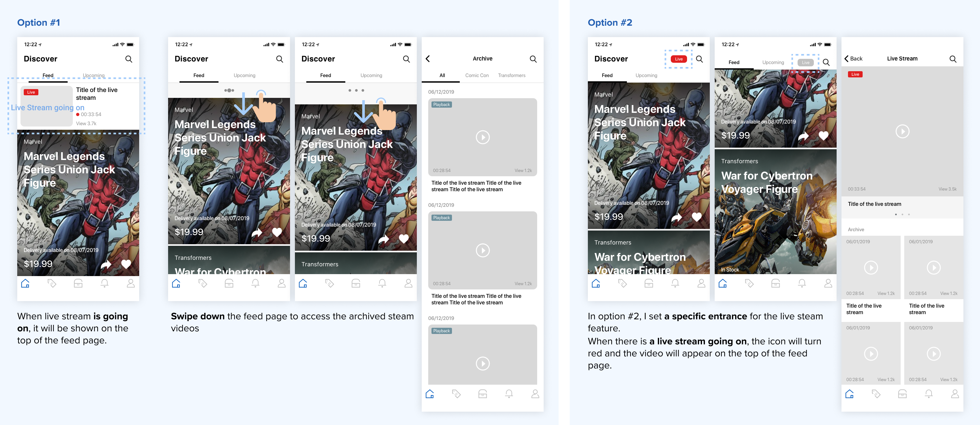
Task: Tap the gray Live button next to Upcoming
Action: click(805, 62)
